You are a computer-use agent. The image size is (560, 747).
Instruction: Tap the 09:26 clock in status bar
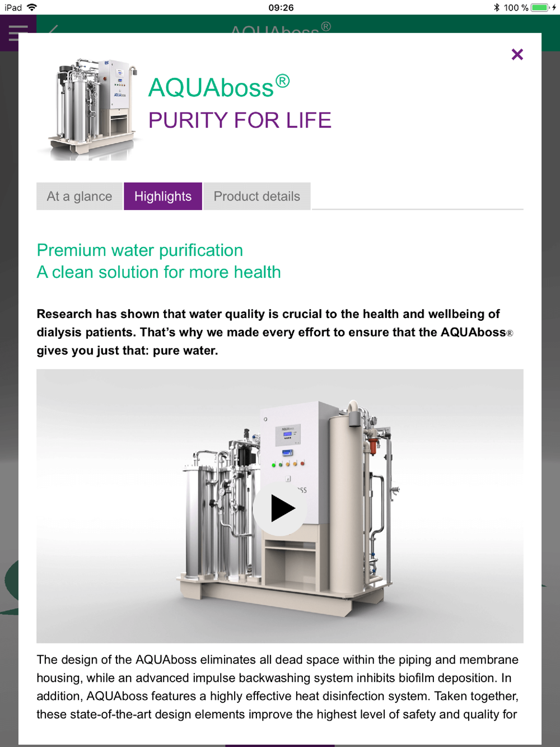coord(281,7)
